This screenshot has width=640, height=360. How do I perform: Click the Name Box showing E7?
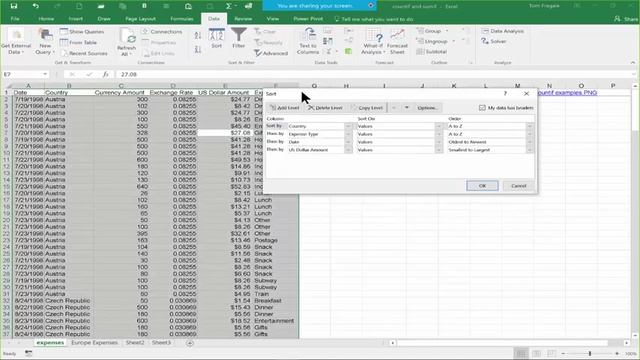tap(25, 74)
